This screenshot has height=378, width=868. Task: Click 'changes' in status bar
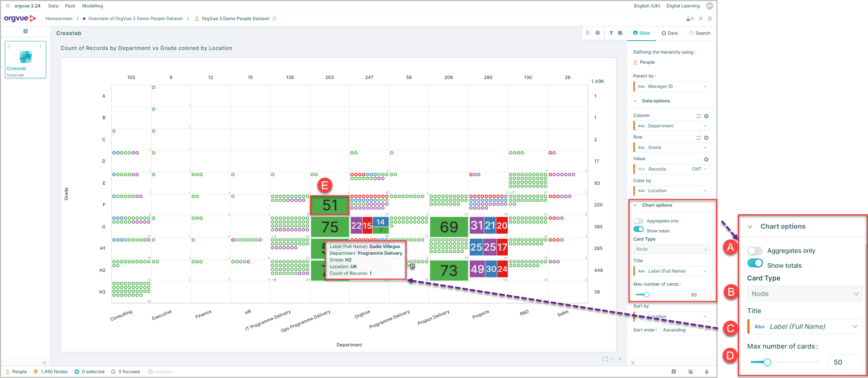[164, 372]
